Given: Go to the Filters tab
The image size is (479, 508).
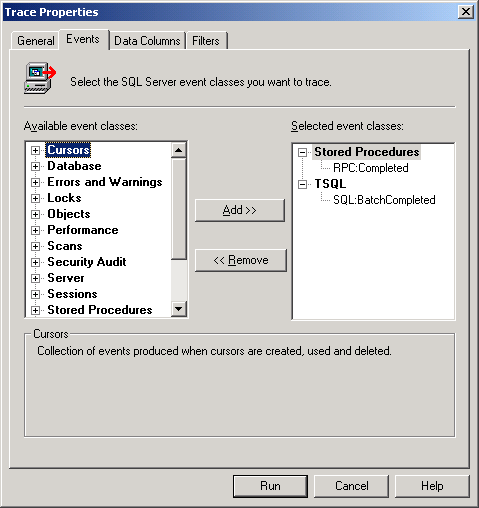Looking at the screenshot, I should 206,41.
